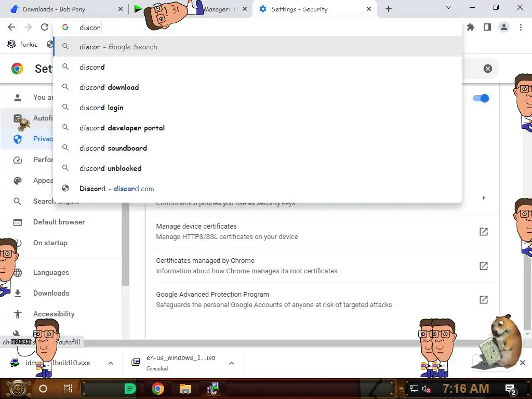Open Cortana circle on the taskbar
532x399 pixels.
(x=43, y=389)
